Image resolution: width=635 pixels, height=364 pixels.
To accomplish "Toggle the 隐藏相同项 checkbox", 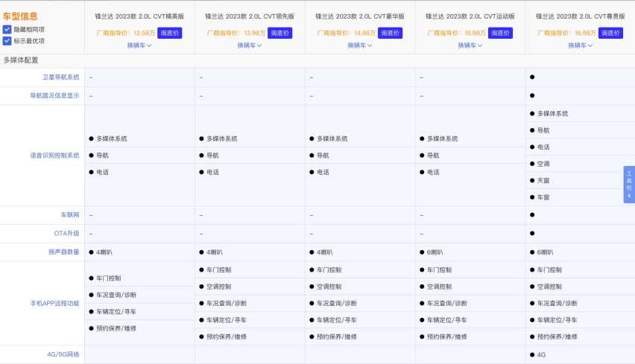I will (7, 29).
